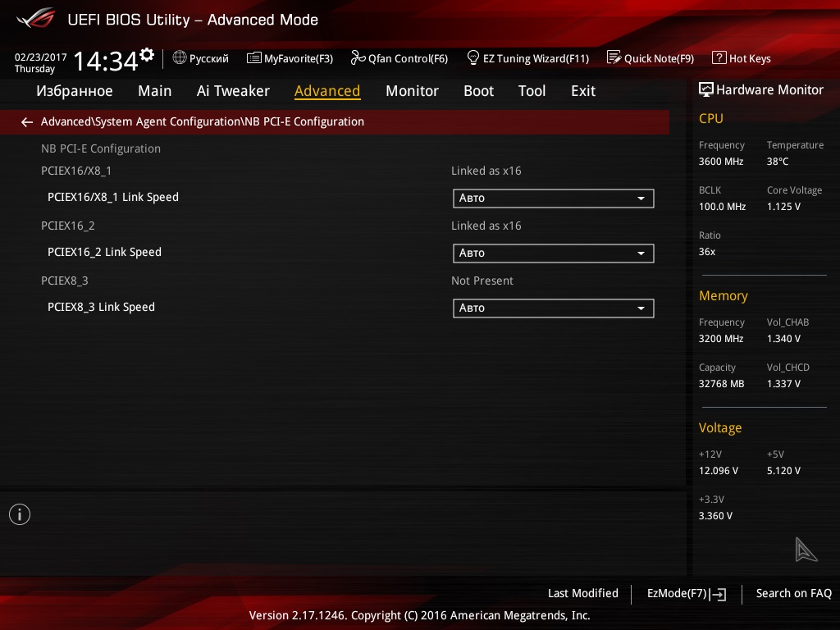The image size is (840, 630).
Task: Click the ROG logo
Action: coord(36,19)
